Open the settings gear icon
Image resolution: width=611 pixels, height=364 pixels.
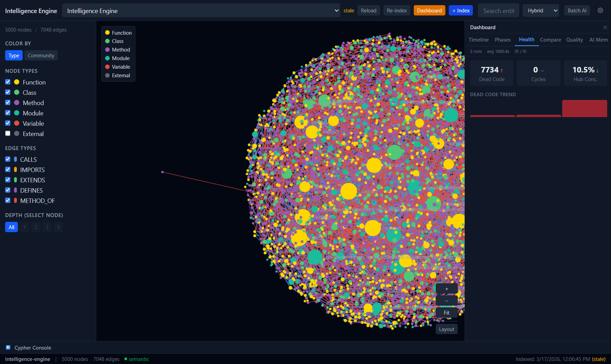600,10
